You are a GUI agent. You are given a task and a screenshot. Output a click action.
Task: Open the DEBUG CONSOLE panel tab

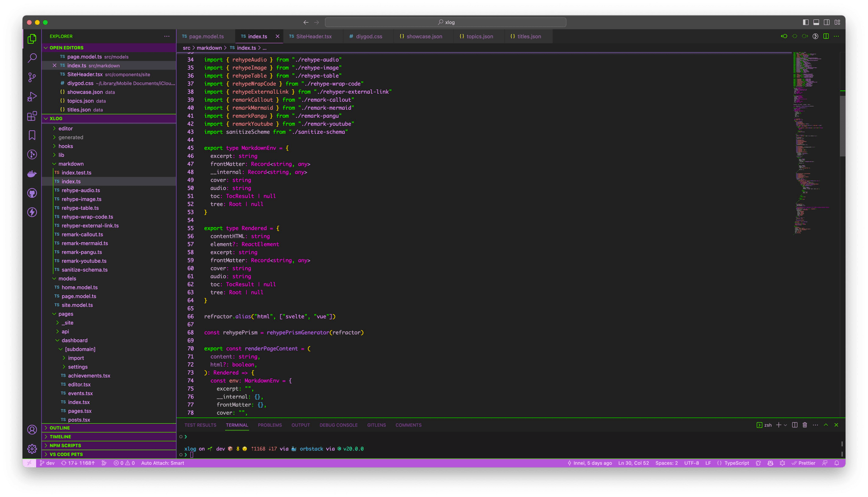338,425
